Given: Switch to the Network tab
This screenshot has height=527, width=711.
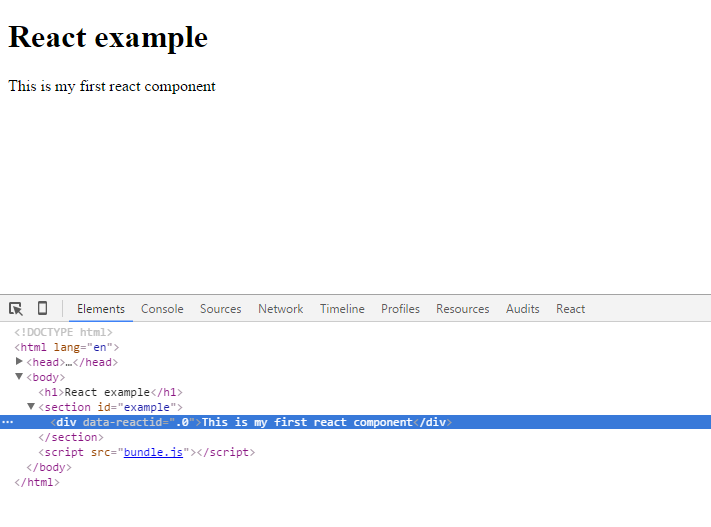Looking at the screenshot, I should coord(281,309).
